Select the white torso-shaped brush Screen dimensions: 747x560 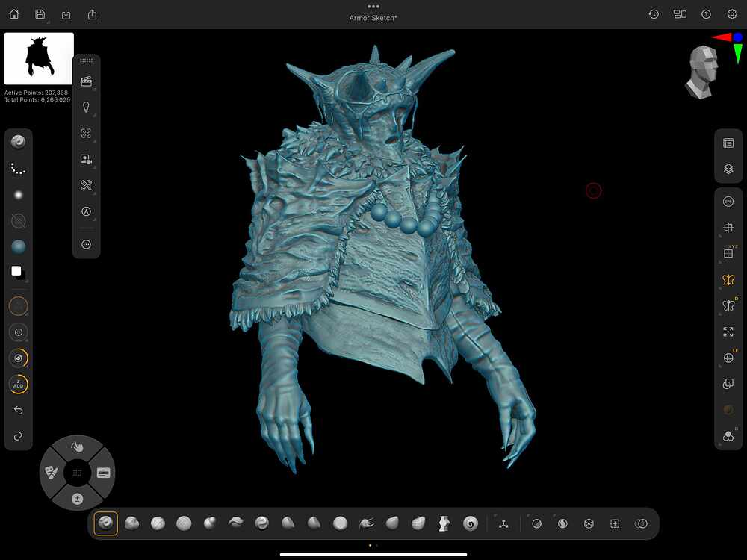pos(444,524)
